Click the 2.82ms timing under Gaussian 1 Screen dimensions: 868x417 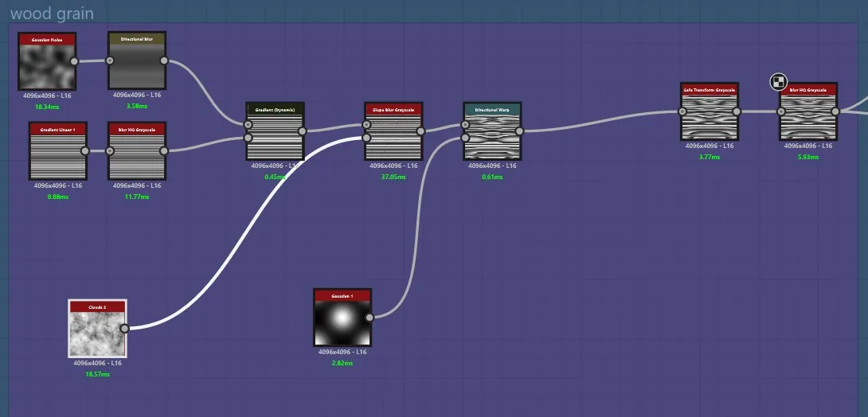(342, 364)
